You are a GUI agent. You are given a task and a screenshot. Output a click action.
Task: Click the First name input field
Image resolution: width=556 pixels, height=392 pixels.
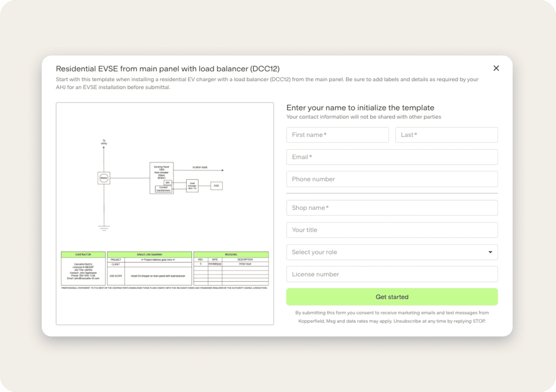pyautogui.click(x=337, y=135)
